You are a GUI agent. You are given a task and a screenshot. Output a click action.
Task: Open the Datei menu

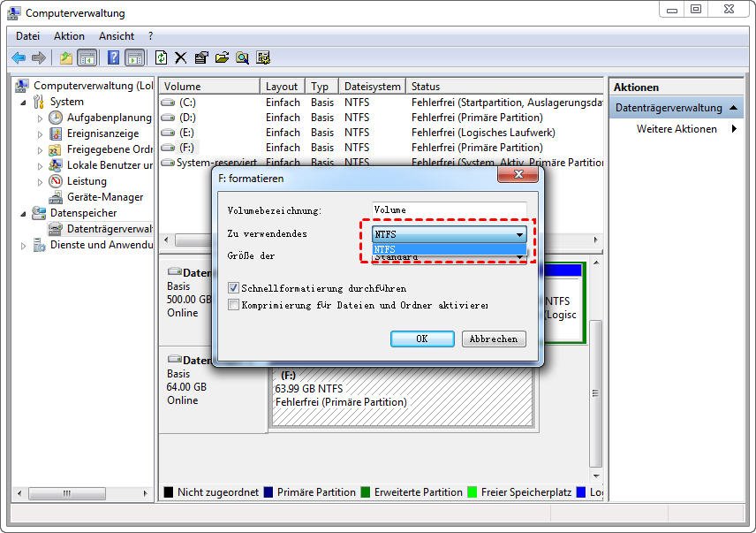27,36
